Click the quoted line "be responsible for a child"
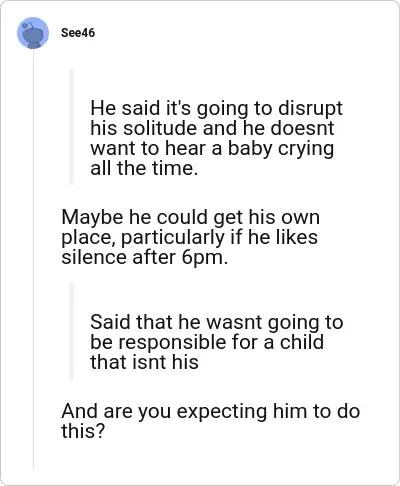The image size is (400, 486). tap(207, 342)
